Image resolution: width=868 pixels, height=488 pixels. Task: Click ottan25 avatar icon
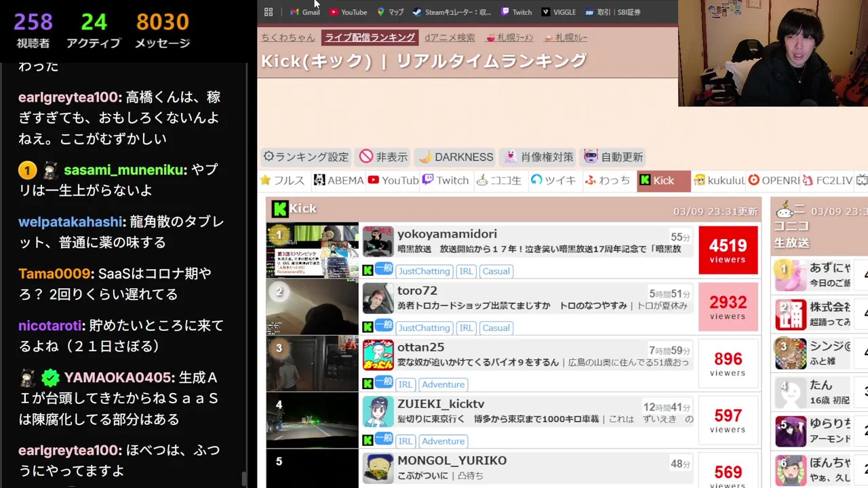tap(378, 354)
